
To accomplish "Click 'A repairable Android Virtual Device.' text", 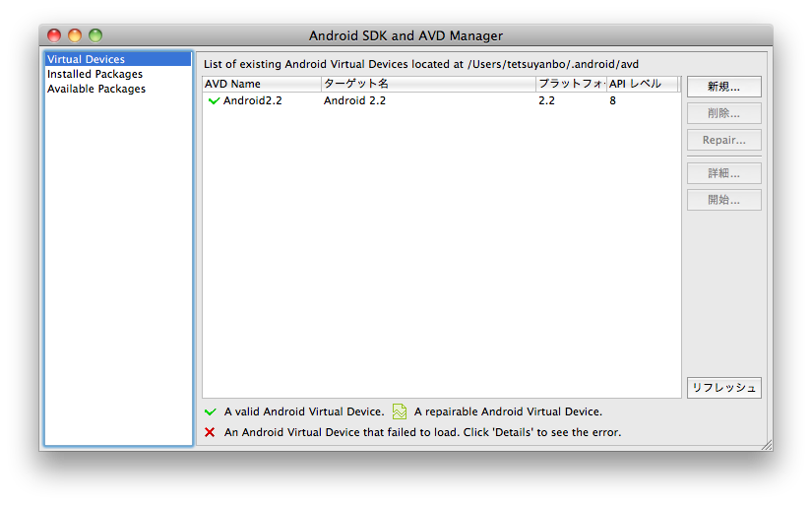I will coord(508,411).
